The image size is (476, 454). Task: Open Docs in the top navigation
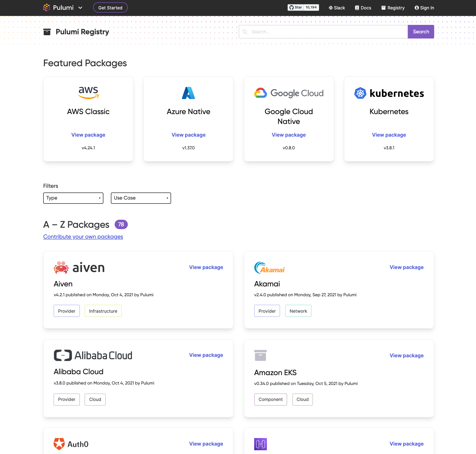(x=363, y=8)
